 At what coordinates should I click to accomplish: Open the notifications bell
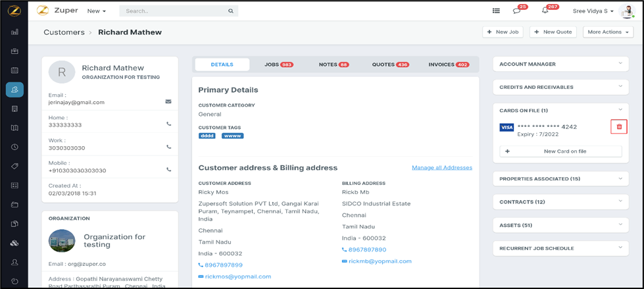[545, 11]
